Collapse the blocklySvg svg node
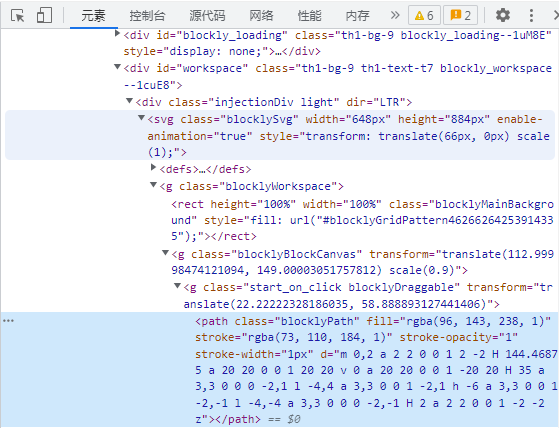The image size is (559, 428). (x=142, y=117)
